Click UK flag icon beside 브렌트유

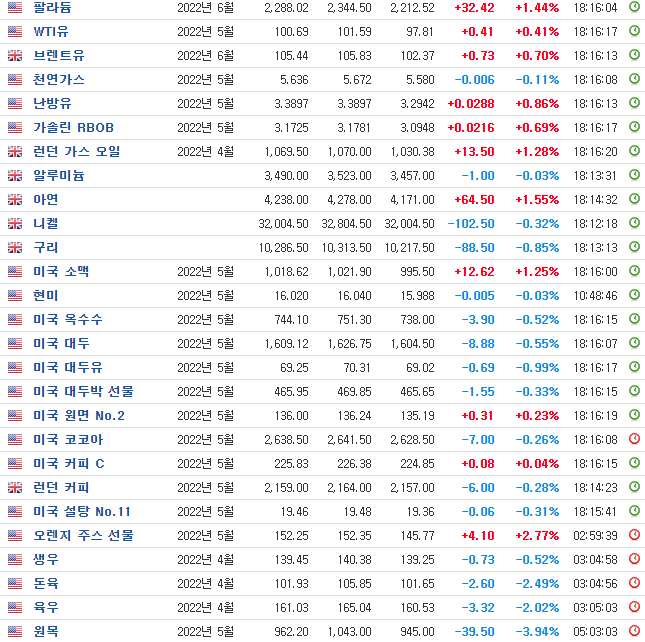(x=15, y=55)
